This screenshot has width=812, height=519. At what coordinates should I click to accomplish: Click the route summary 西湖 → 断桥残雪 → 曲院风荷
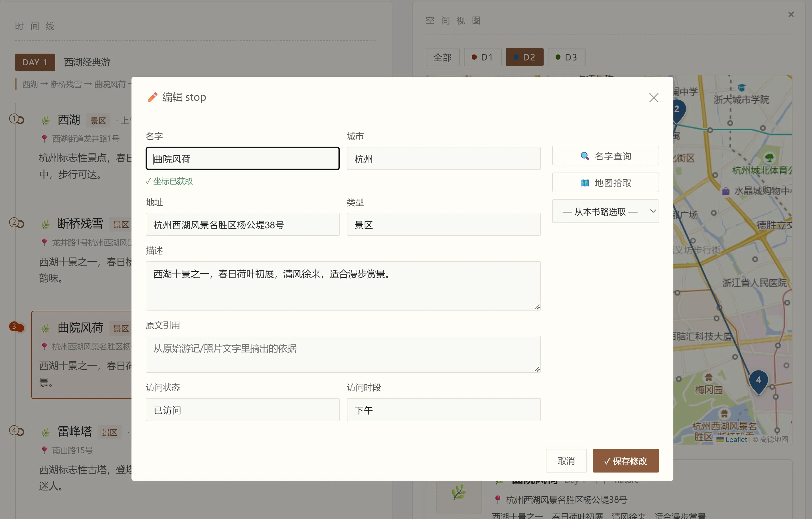click(x=74, y=84)
